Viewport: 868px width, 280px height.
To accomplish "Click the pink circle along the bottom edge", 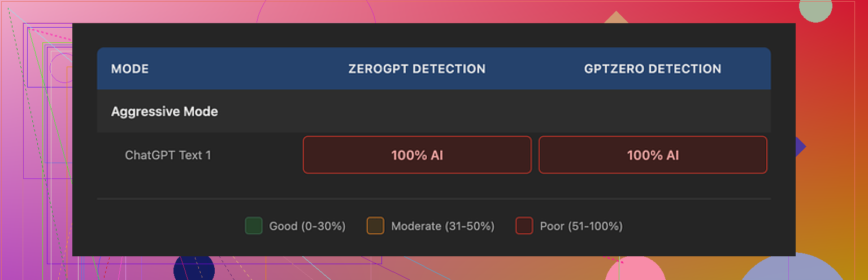I will click(635, 269).
